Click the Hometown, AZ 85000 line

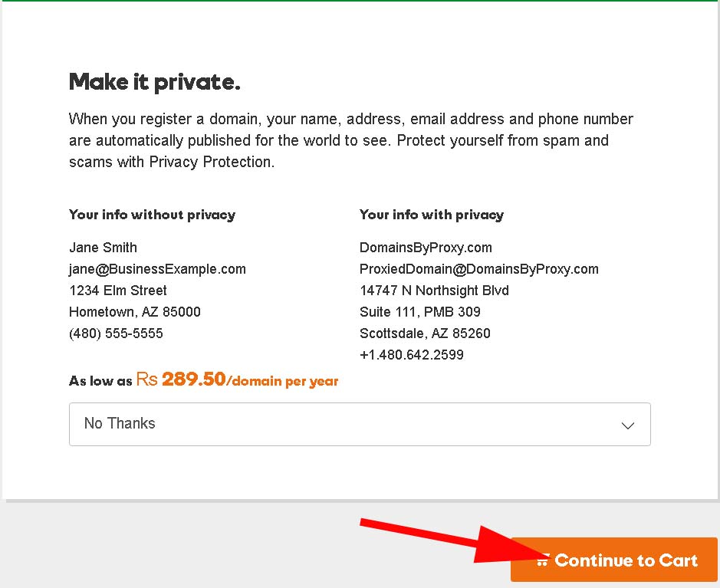(134, 312)
